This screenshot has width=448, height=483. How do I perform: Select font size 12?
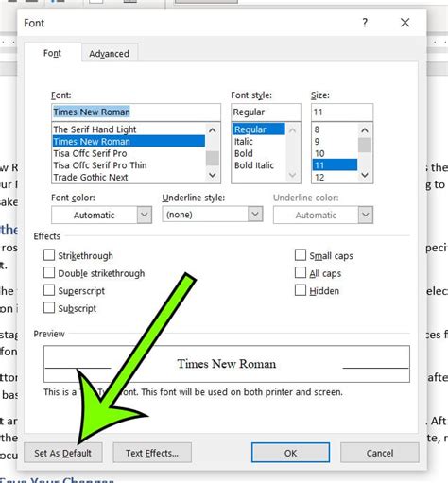(335, 177)
